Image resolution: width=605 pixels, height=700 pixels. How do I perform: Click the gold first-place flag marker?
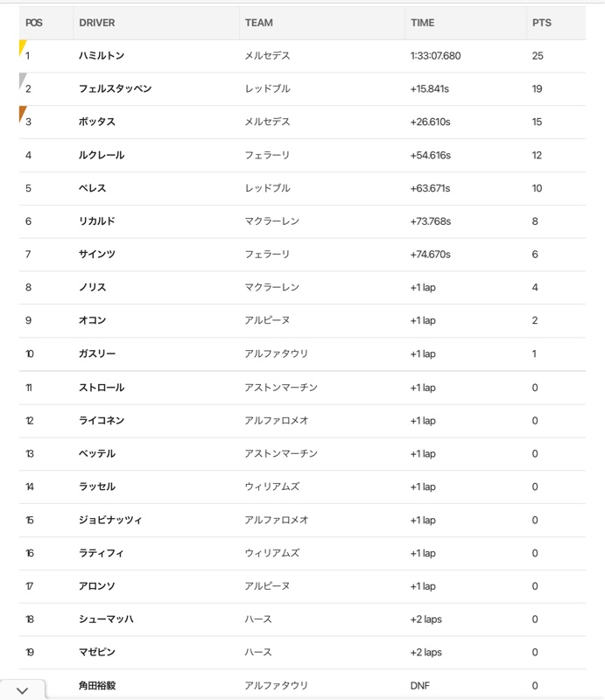tap(23, 47)
